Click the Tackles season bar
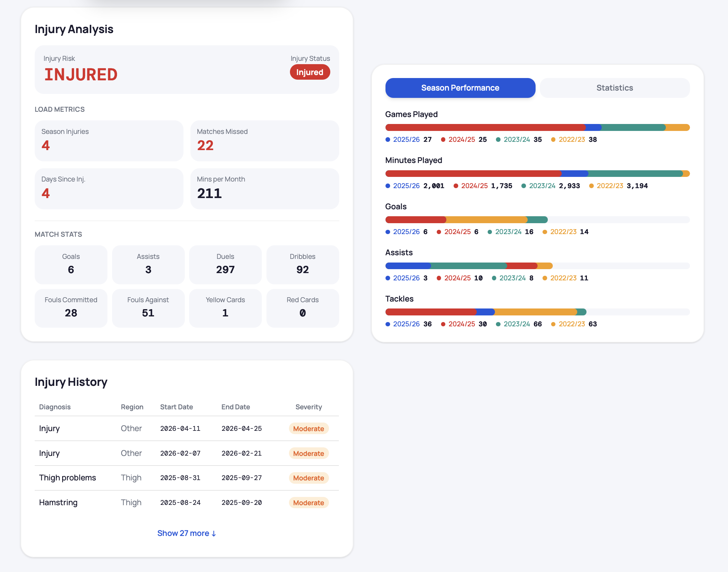Viewport: 728px width, 572px height. [538, 312]
